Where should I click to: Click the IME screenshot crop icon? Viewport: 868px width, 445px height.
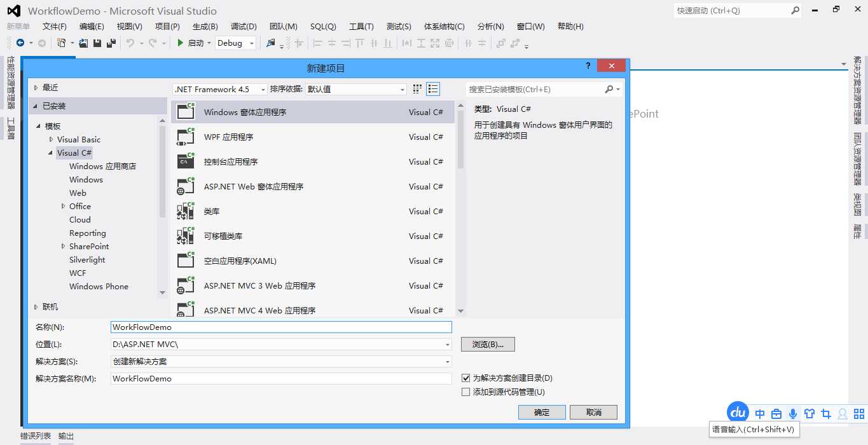(826, 414)
